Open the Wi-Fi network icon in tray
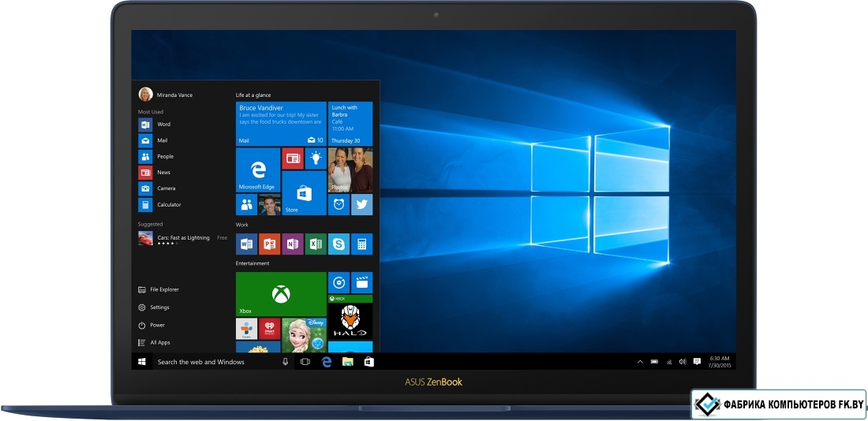This screenshot has height=421, width=868. [x=668, y=362]
